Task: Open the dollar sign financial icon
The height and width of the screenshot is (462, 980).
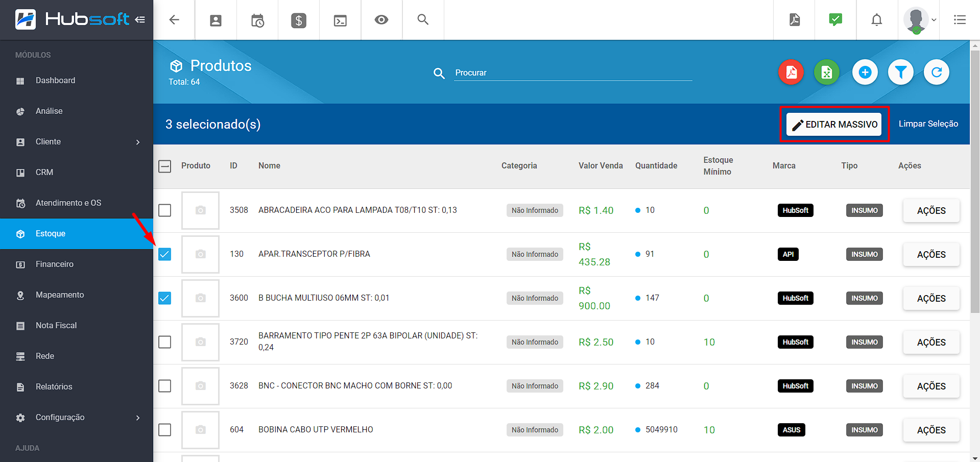Action: tap(299, 20)
